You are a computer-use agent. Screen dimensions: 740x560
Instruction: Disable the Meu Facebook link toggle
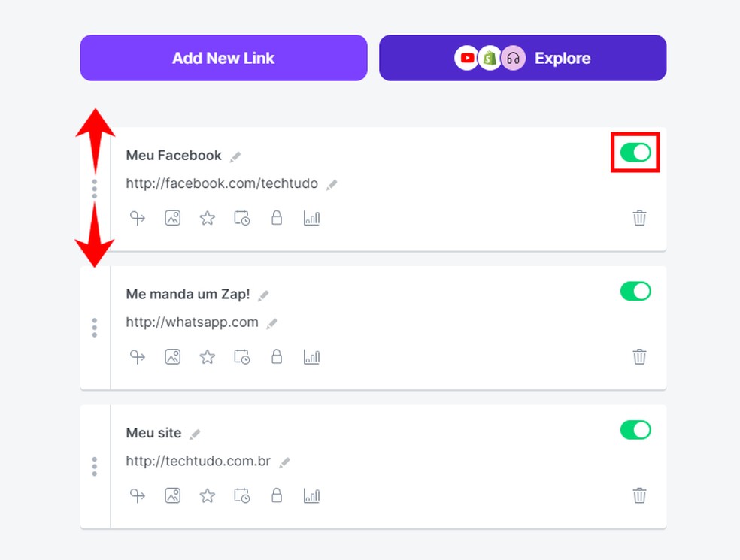pos(635,153)
